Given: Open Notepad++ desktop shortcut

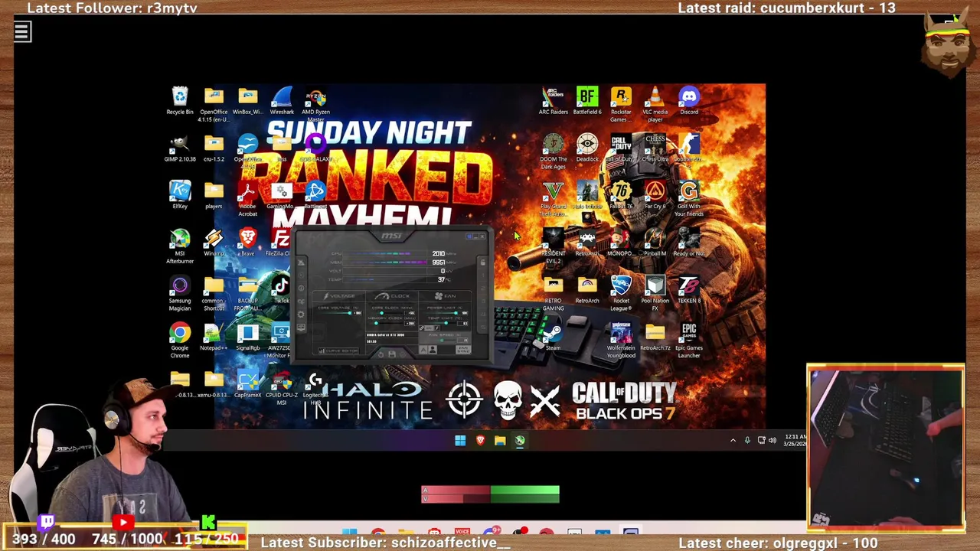Looking at the screenshot, I should point(214,337).
